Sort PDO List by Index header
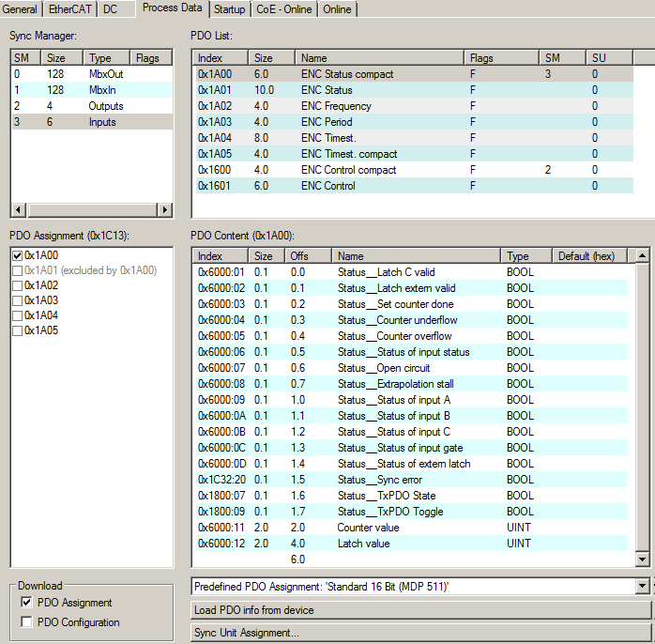Viewport: 655px width, 644px height. [x=221, y=57]
